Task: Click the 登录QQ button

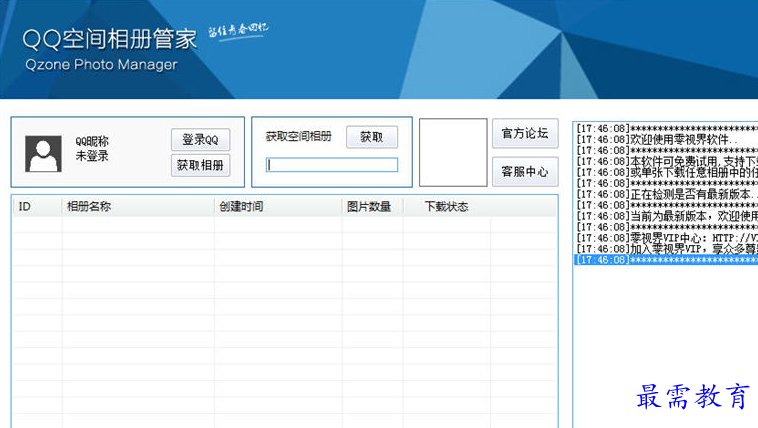Action: click(x=200, y=140)
